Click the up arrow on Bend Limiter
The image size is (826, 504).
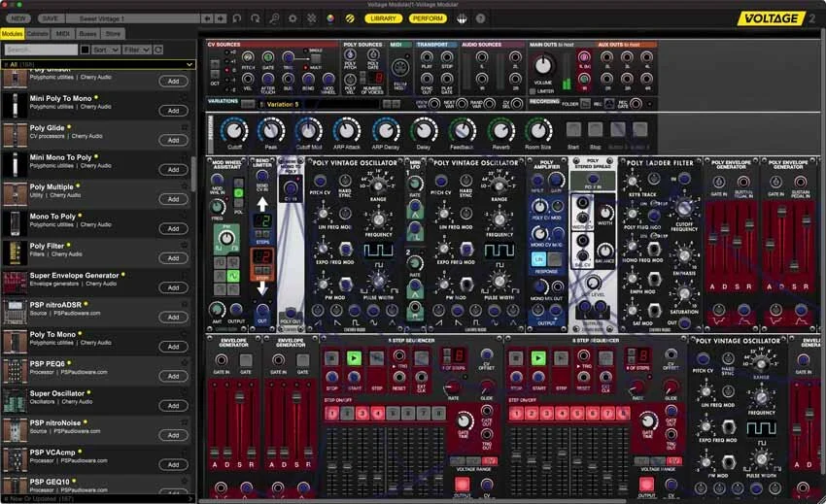(x=262, y=203)
